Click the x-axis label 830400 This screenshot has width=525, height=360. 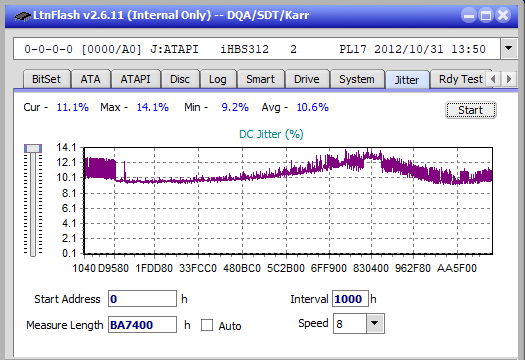pos(371,268)
